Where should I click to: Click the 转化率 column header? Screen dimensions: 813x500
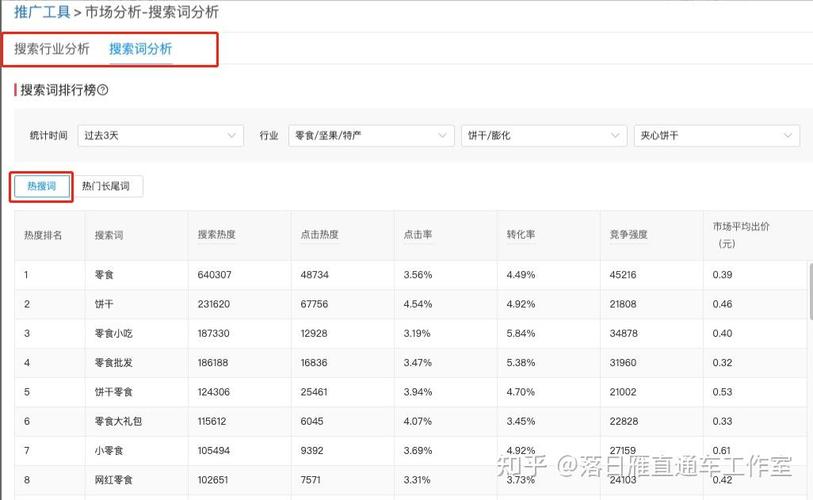521,234
